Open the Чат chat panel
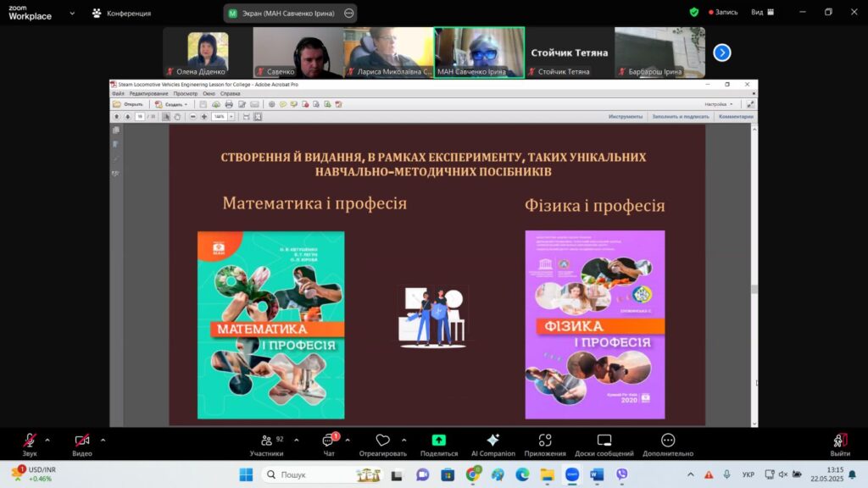The image size is (868, 488). 329,445
